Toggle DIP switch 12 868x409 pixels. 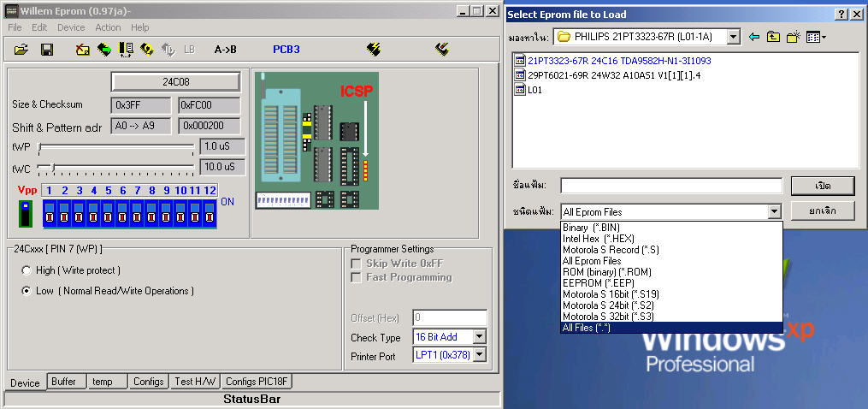[210, 214]
